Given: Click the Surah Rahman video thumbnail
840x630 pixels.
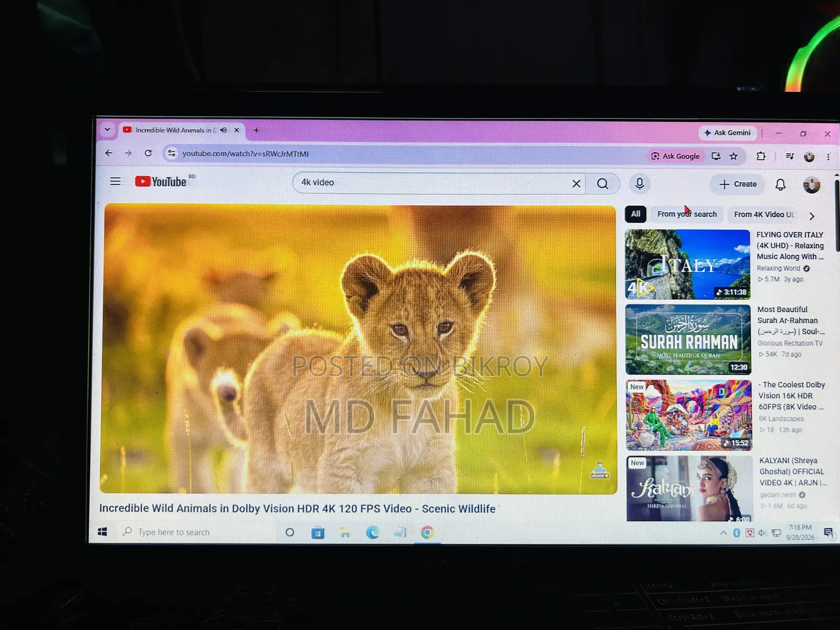Looking at the screenshot, I should pos(688,339).
